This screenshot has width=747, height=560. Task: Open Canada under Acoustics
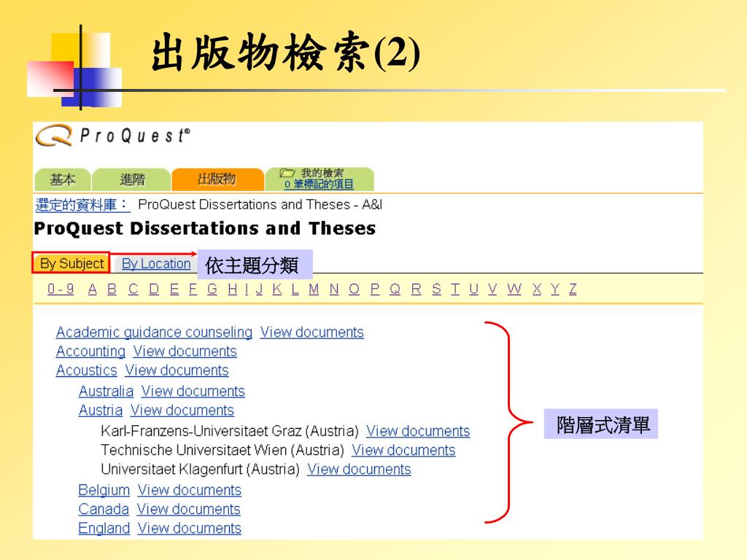pyautogui.click(x=104, y=509)
